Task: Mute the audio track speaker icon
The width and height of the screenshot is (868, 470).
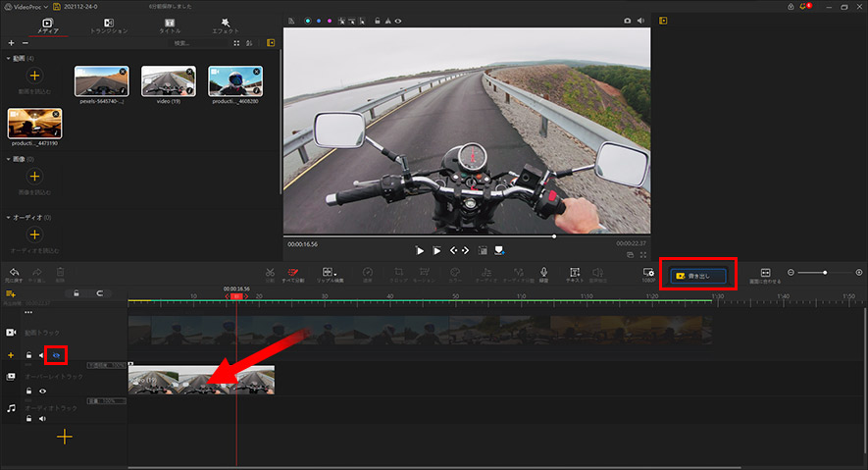Action: 42,419
